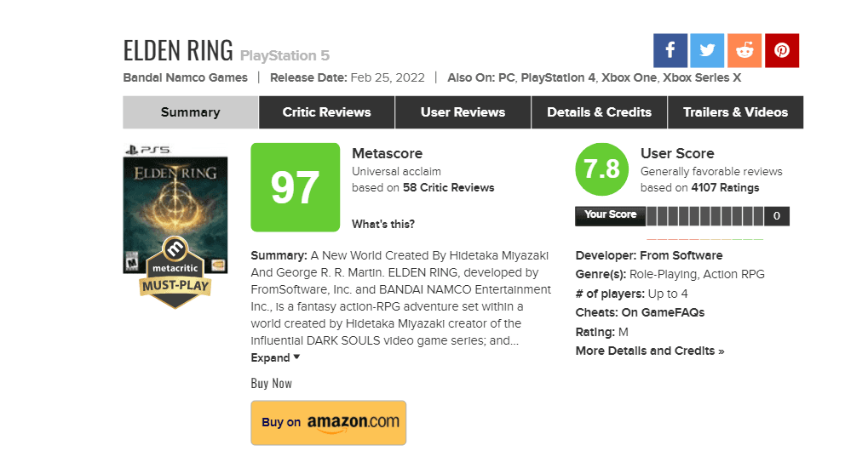Click the Metacritic Must-Play badge
The width and height of the screenshot is (868, 451).
(x=175, y=271)
